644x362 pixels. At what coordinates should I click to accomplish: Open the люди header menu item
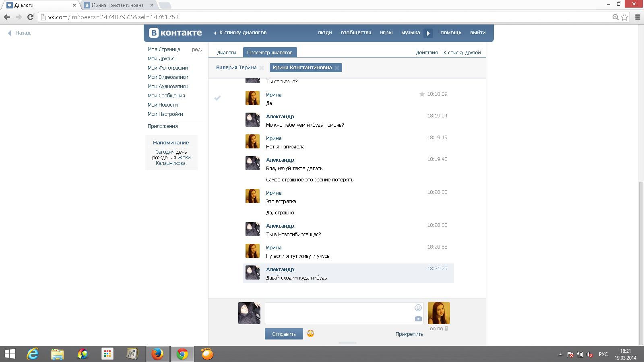tap(325, 33)
